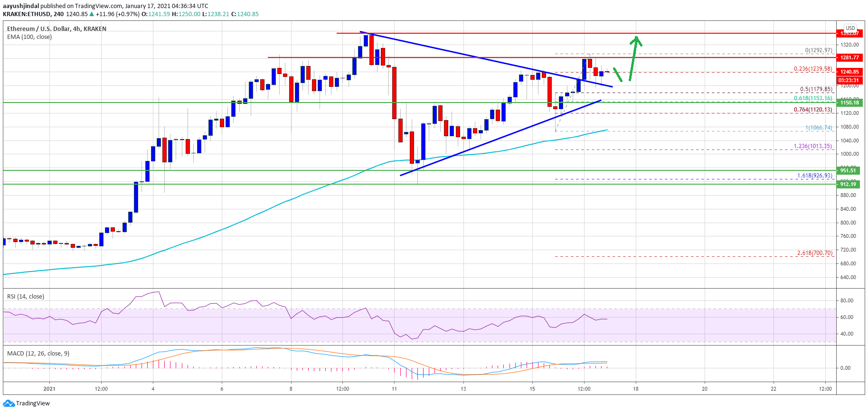
Task: Select the RSI 40.00 scale value
Action: [847, 334]
